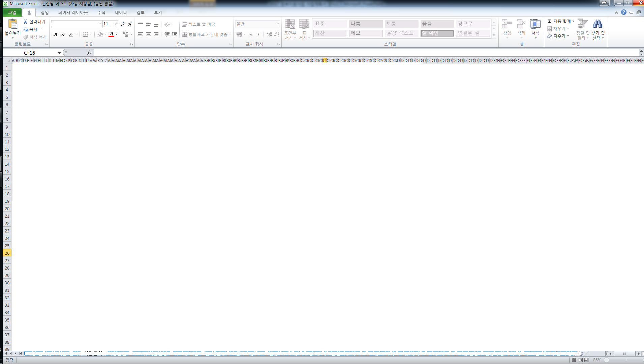Click the middle align icon

(148, 24)
